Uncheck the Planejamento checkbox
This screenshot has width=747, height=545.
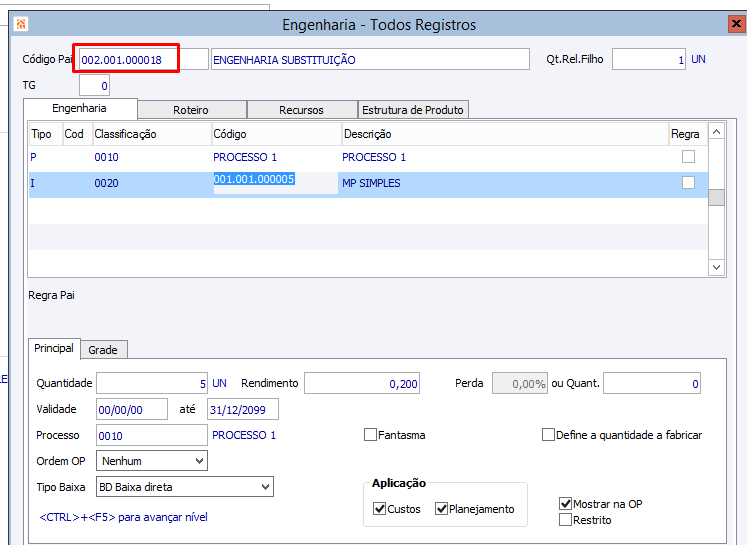[x=442, y=509]
